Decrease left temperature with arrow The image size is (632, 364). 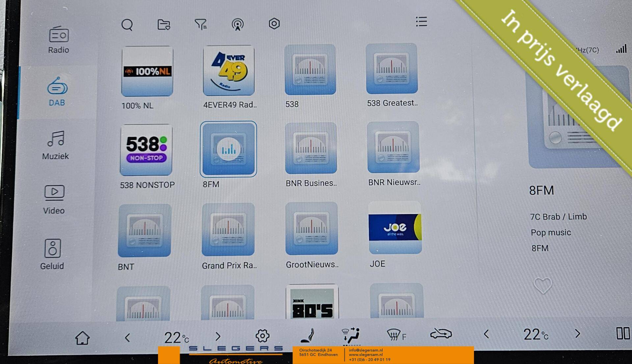[x=127, y=337]
